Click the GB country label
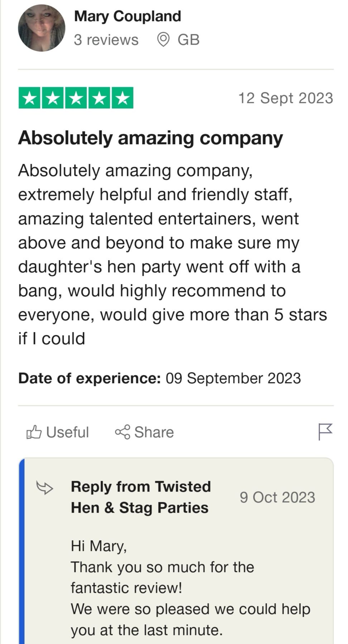The height and width of the screenshot is (644, 348). (188, 40)
